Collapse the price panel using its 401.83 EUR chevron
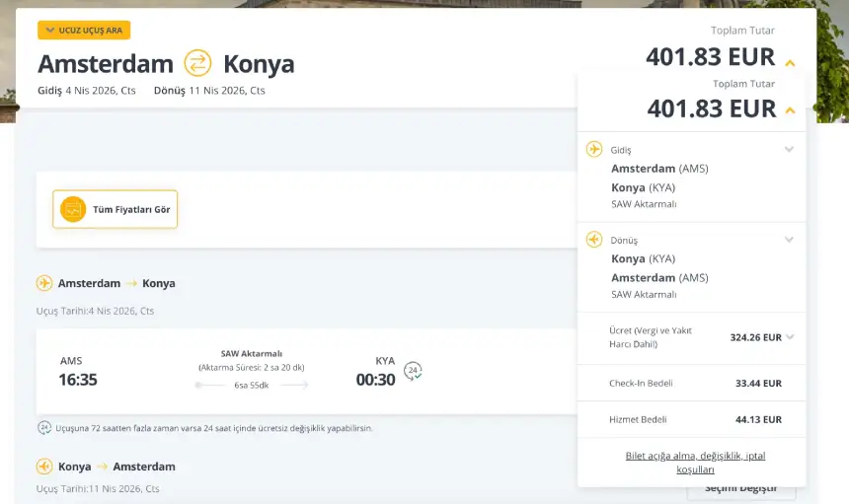The image size is (849, 504). click(790, 110)
